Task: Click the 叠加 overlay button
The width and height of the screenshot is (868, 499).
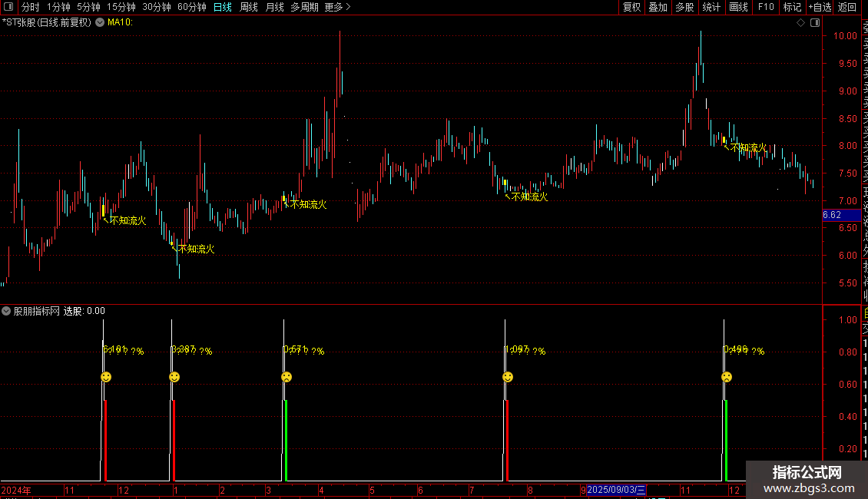Action: [658, 7]
